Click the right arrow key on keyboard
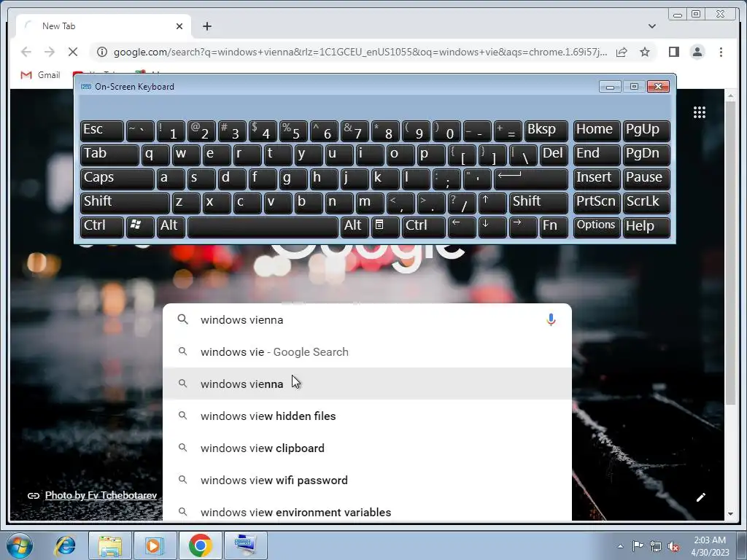 [x=522, y=227]
